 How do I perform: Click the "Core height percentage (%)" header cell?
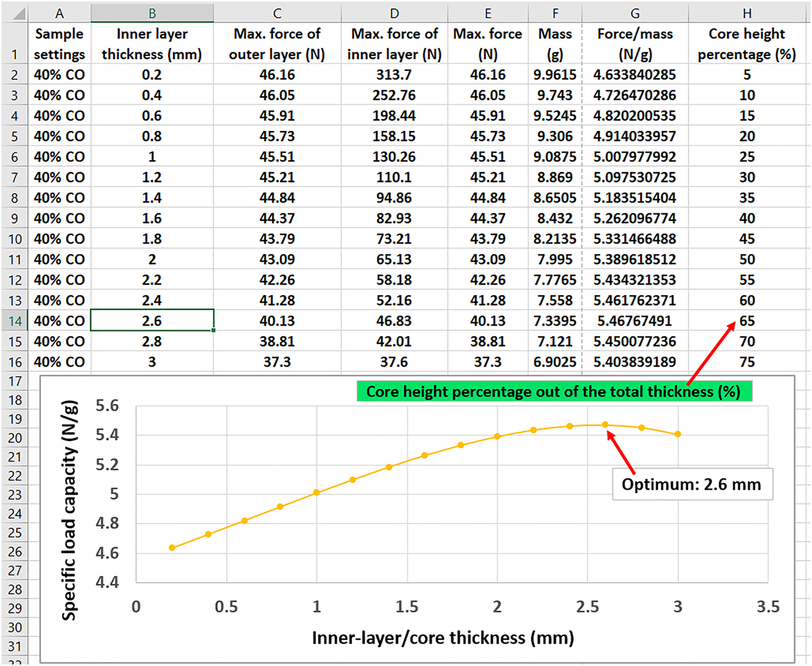point(747,44)
